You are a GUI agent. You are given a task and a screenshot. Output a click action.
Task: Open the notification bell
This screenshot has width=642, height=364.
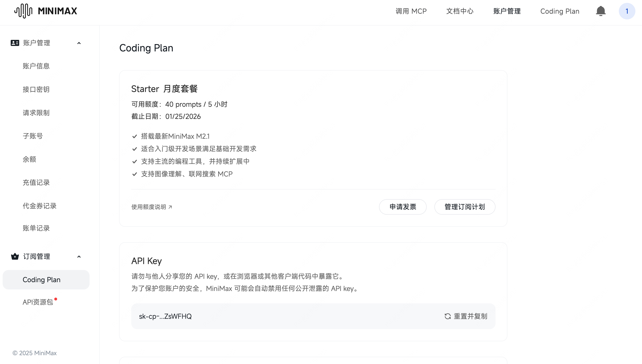pyautogui.click(x=601, y=11)
